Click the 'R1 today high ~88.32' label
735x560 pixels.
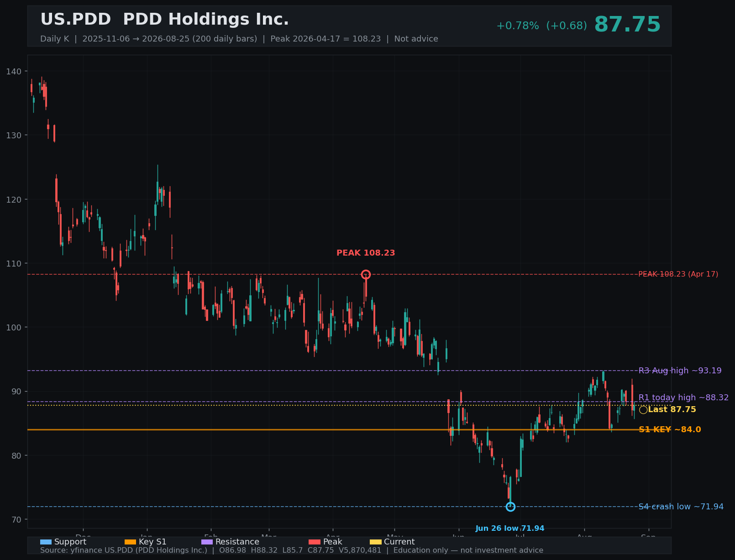[x=683, y=398]
